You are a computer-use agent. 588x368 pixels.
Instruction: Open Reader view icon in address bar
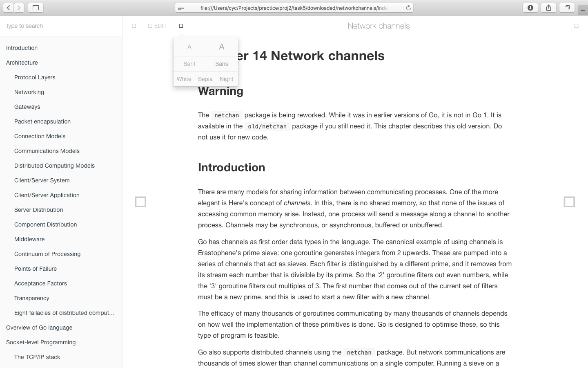click(x=181, y=8)
